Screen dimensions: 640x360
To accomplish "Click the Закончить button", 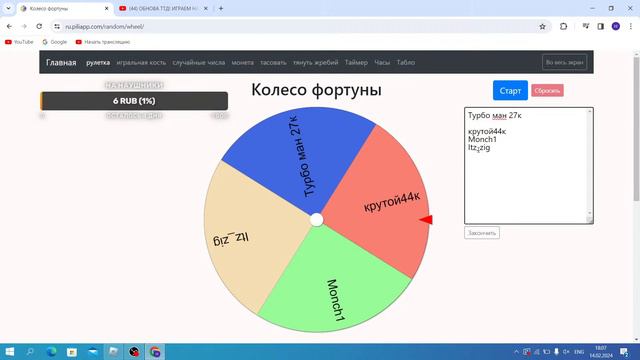I will (x=482, y=233).
